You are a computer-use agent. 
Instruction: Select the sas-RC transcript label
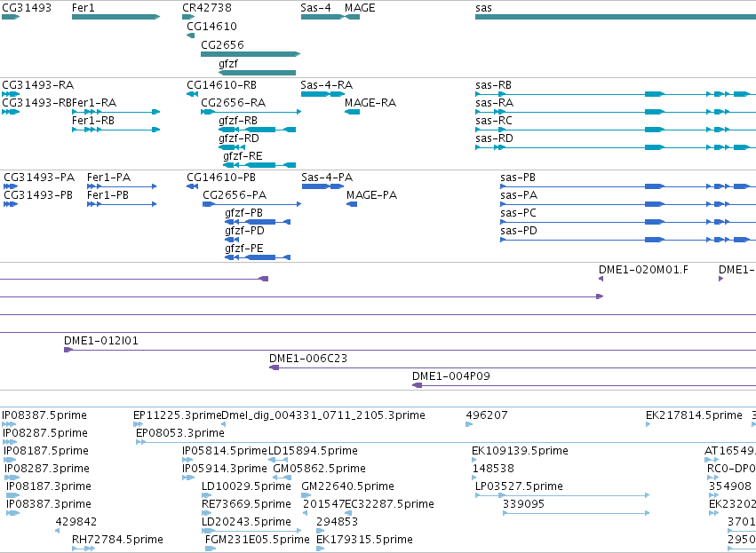(x=494, y=121)
